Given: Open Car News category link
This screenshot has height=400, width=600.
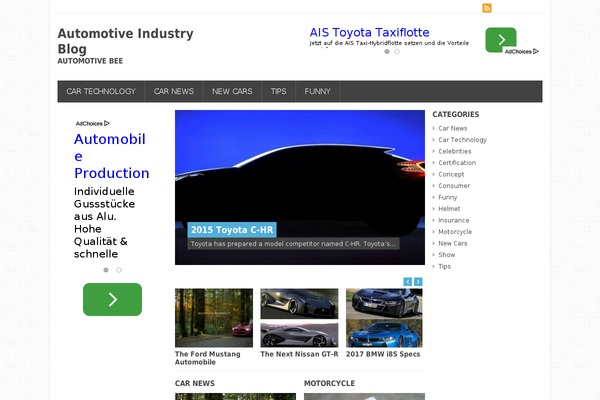Looking at the screenshot, I should [453, 128].
